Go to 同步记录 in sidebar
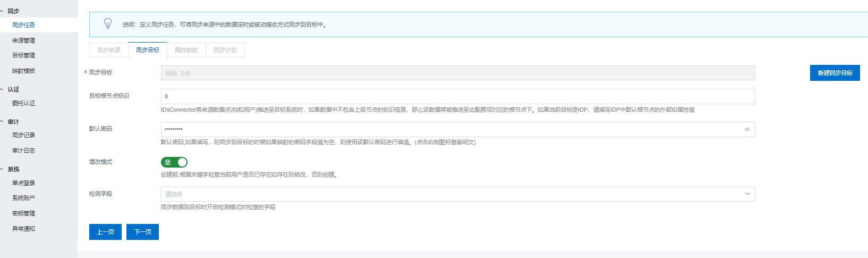 (x=24, y=135)
